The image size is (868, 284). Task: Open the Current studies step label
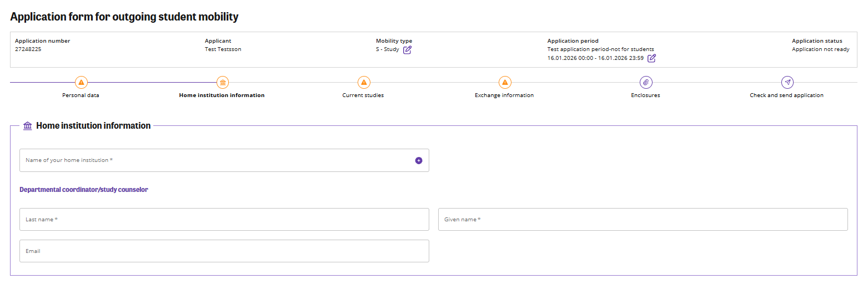(x=363, y=95)
